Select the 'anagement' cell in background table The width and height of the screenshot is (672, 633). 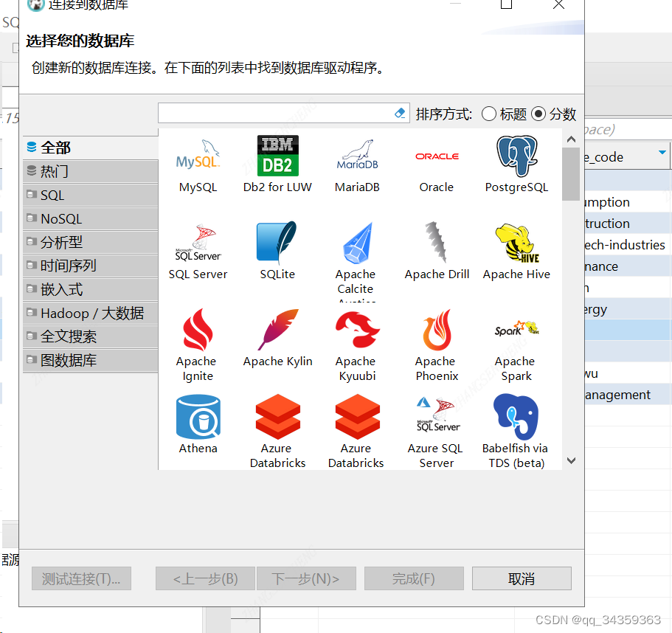(628, 394)
